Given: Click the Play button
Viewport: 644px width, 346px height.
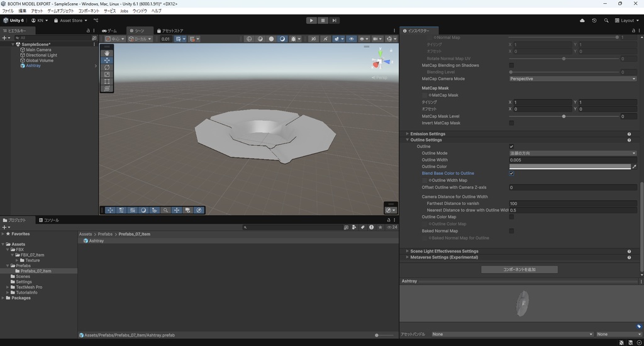Looking at the screenshot, I should (x=311, y=20).
